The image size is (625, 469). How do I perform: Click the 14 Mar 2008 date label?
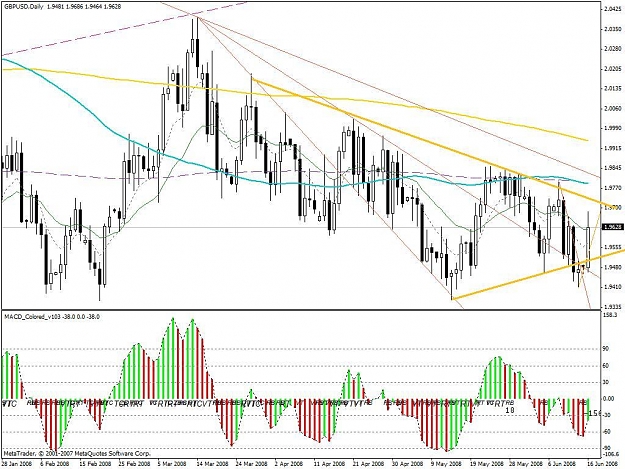[212, 464]
